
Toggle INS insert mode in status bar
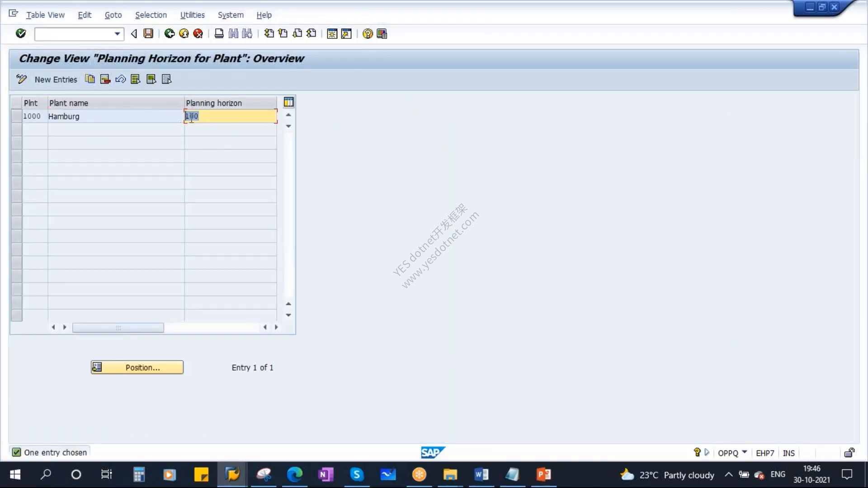(788, 453)
